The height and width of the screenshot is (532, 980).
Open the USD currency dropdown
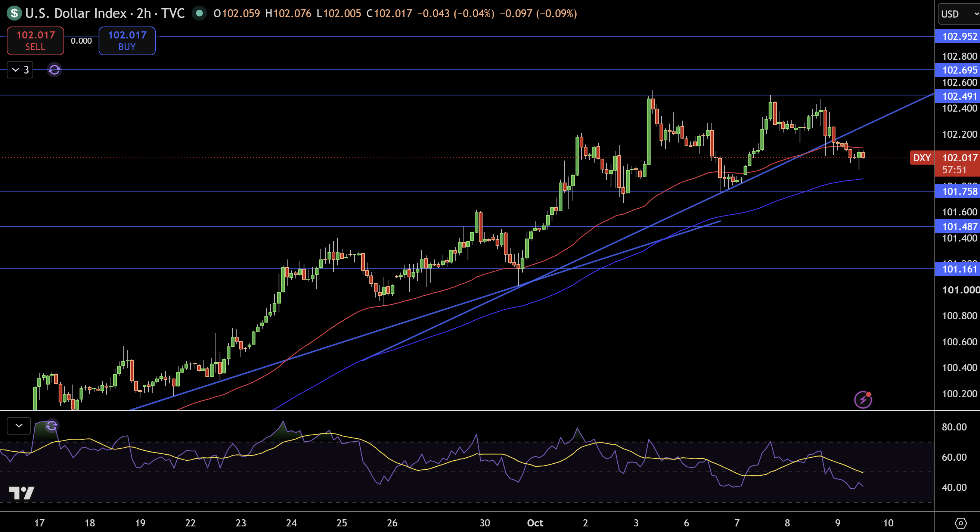point(959,14)
